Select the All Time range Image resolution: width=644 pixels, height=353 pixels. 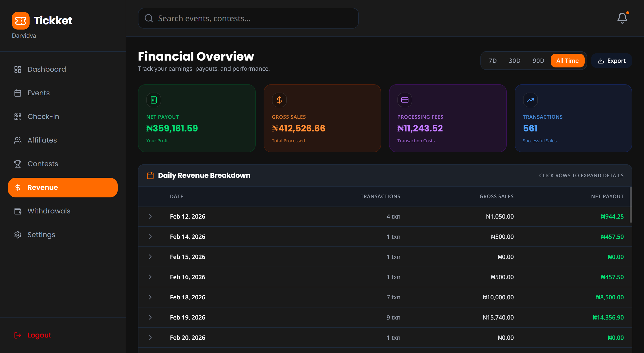click(x=567, y=61)
